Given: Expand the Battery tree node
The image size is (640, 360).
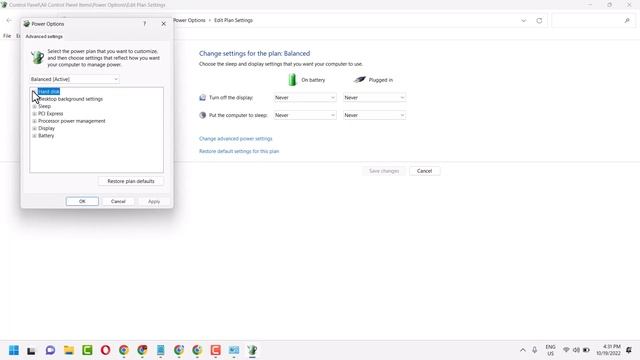Looking at the screenshot, I should coord(34,136).
